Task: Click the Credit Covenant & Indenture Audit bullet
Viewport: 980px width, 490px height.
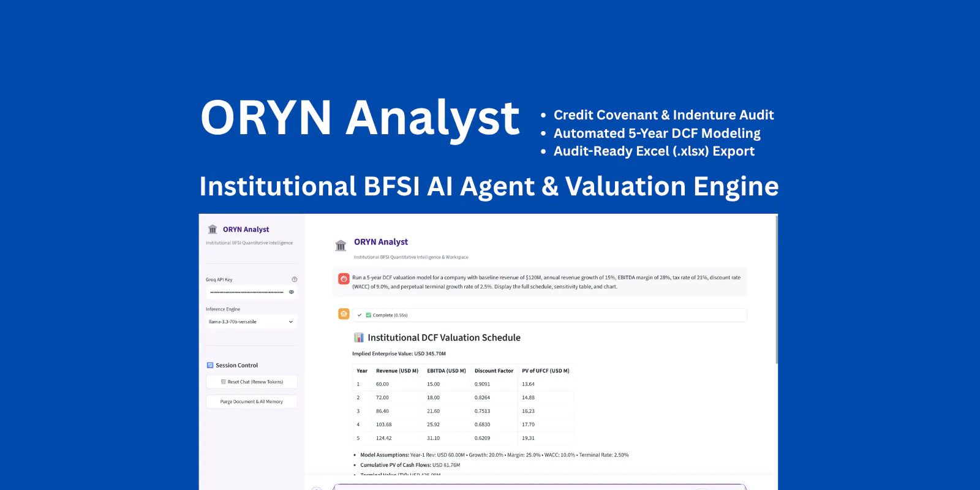Action: click(x=663, y=115)
